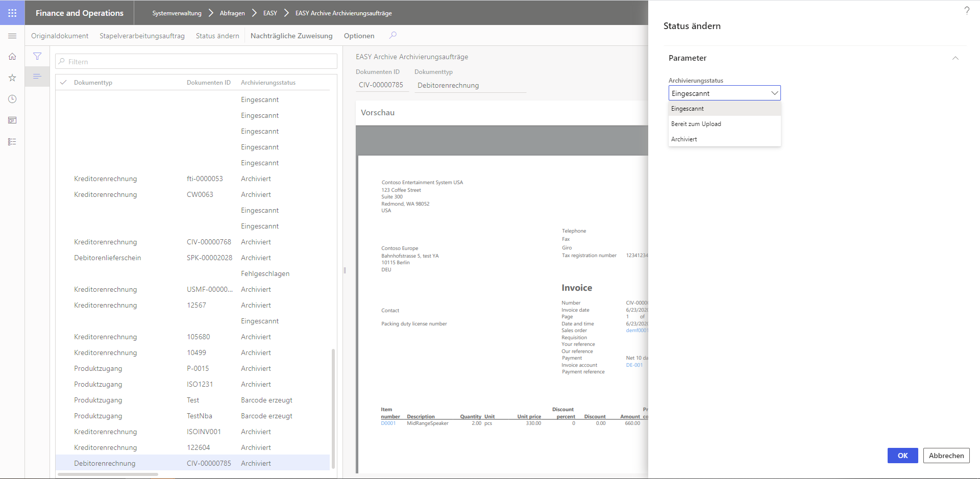Click the grid horizontal scrollbar

click(x=108, y=474)
